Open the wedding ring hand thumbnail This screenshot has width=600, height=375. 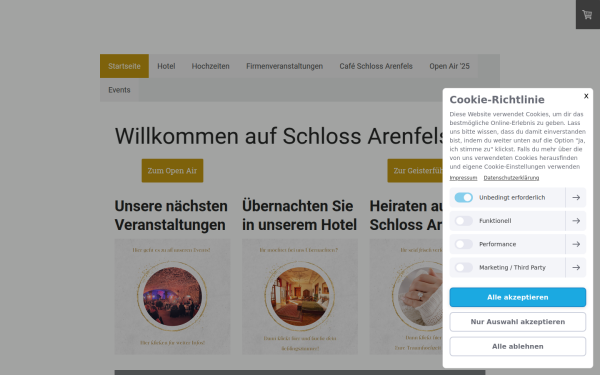(406, 297)
